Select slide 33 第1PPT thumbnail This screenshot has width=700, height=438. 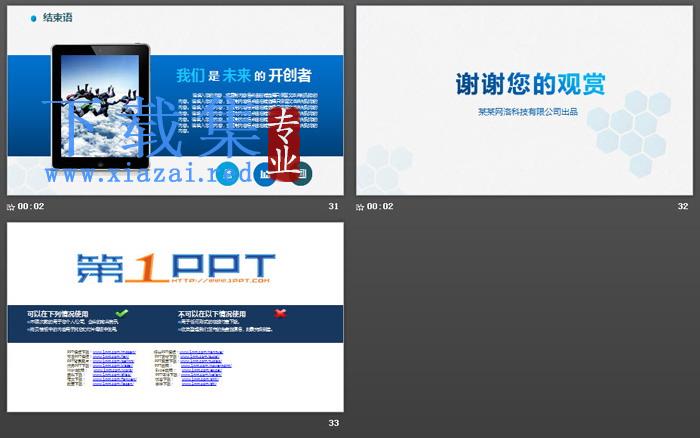tap(175, 317)
